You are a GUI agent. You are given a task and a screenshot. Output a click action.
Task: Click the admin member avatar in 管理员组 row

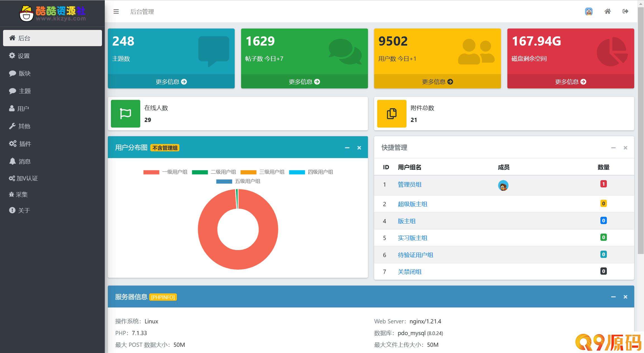coord(503,185)
